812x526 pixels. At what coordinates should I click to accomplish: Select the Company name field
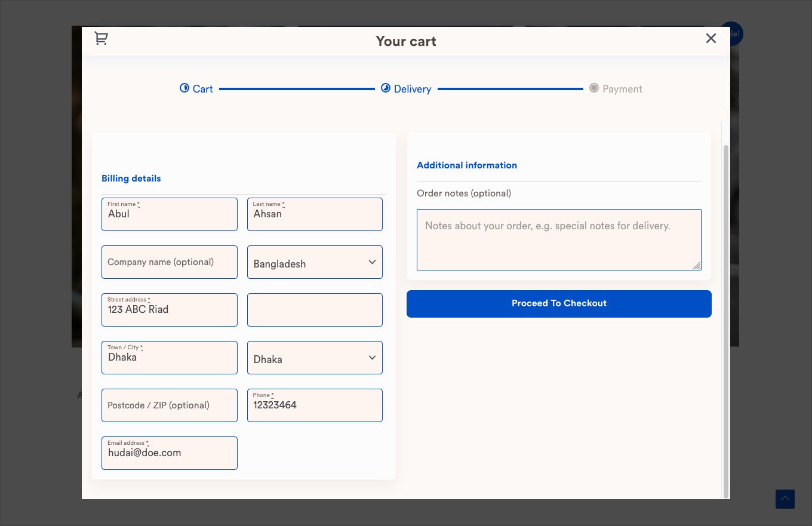[170, 262]
